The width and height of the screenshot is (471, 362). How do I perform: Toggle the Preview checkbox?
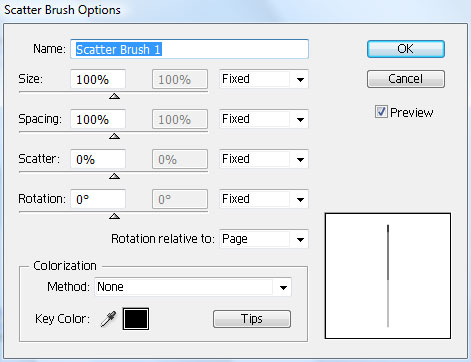click(x=381, y=112)
